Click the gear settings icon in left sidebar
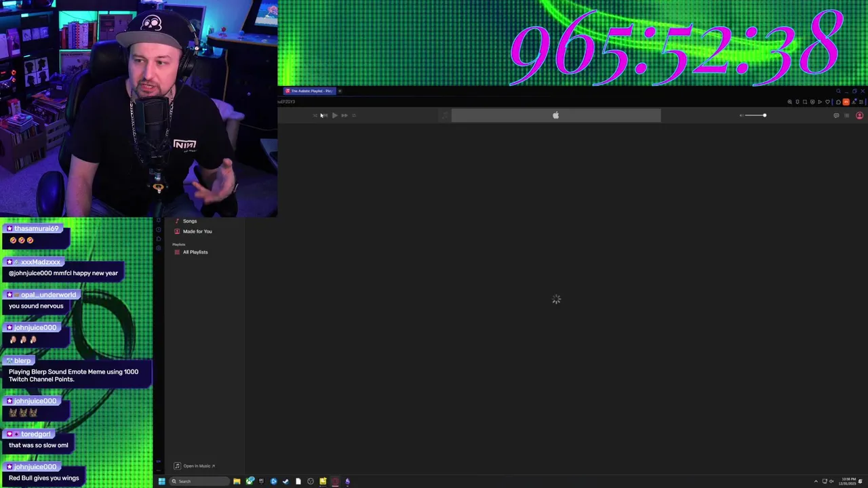Image resolution: width=868 pixels, height=488 pixels. coord(159,248)
